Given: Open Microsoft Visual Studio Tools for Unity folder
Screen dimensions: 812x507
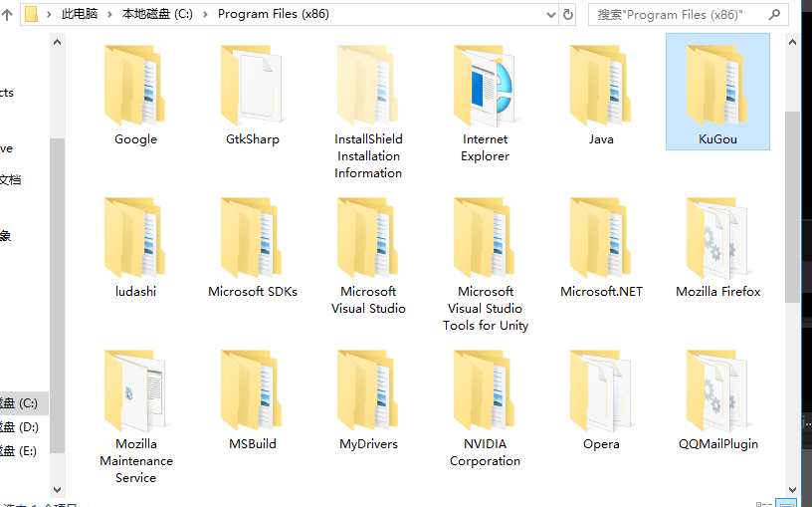Looking at the screenshot, I should pyautogui.click(x=485, y=264).
